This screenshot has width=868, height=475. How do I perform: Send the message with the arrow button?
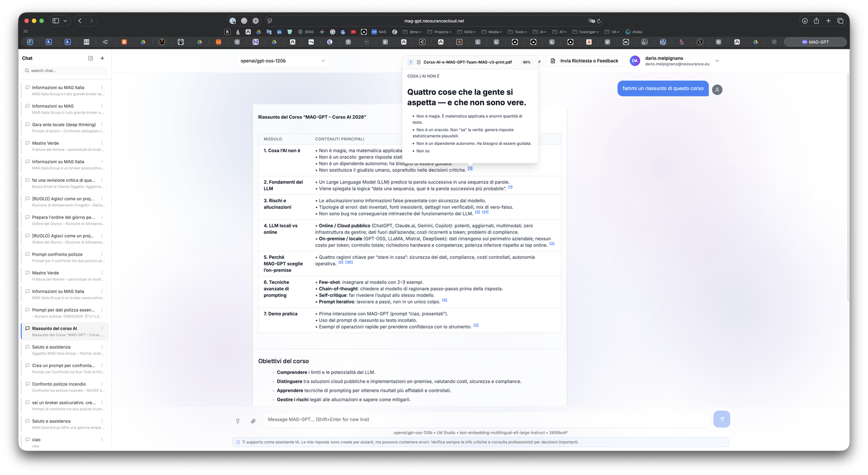click(722, 419)
